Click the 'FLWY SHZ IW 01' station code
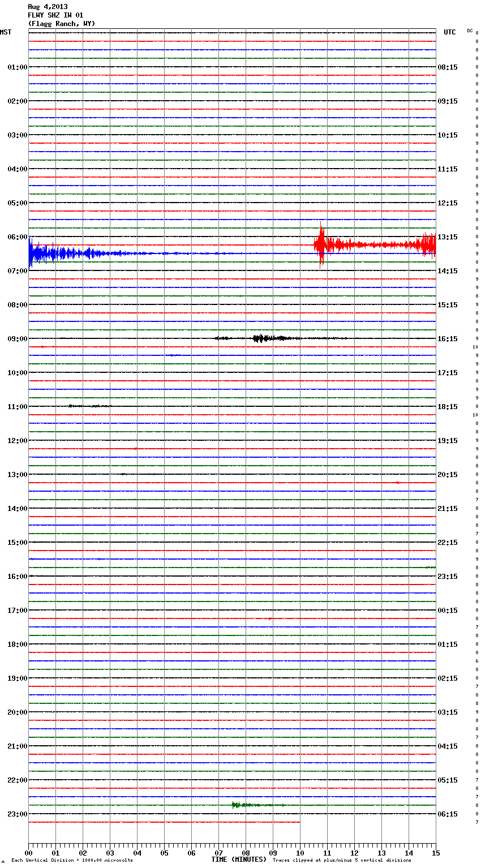This screenshot has width=481, height=868. 55,15
